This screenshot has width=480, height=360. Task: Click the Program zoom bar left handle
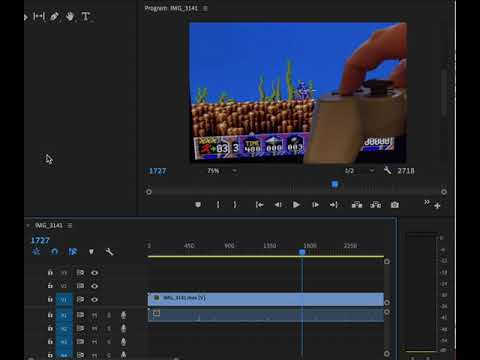pos(149,192)
